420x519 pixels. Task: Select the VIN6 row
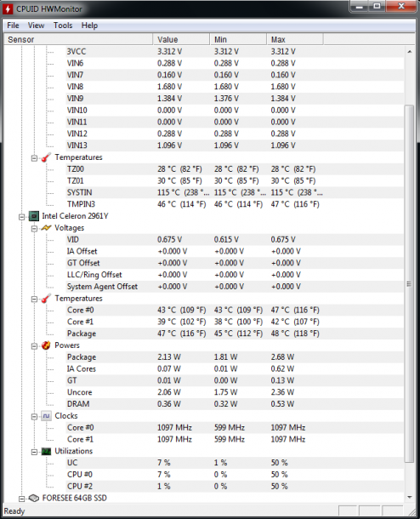(235, 63)
